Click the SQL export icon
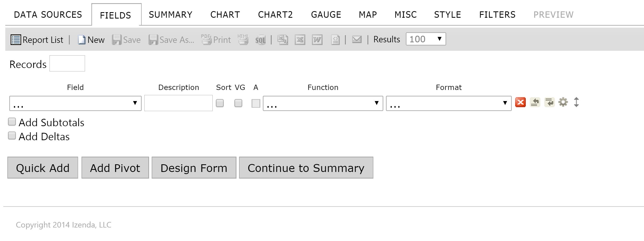644x241 pixels. [260, 40]
